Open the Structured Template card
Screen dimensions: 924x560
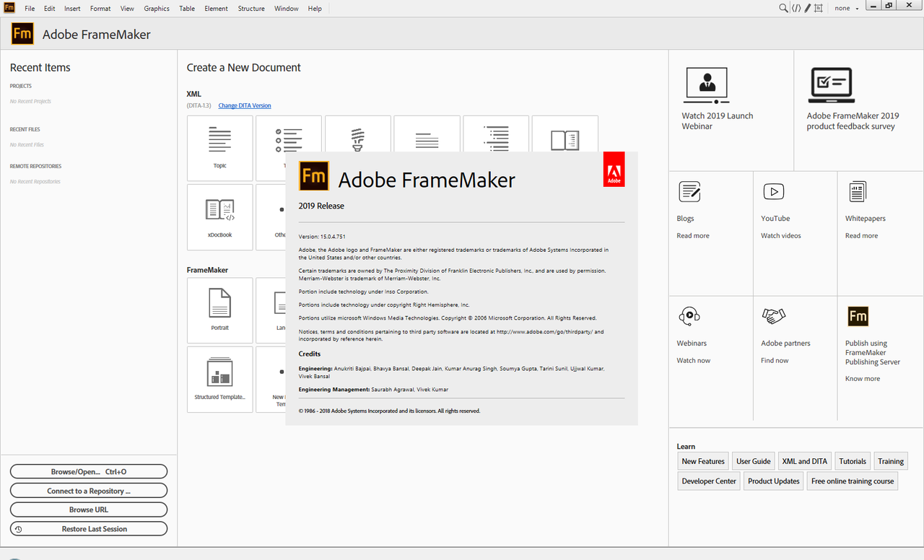(x=219, y=379)
